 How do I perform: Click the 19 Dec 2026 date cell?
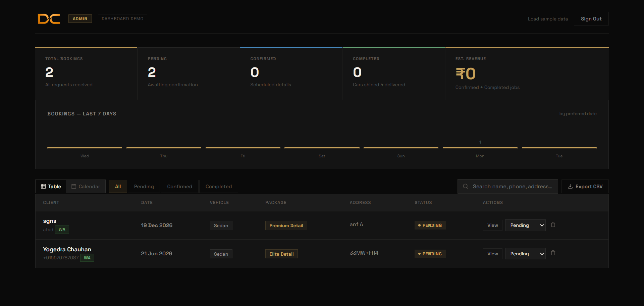(157, 225)
